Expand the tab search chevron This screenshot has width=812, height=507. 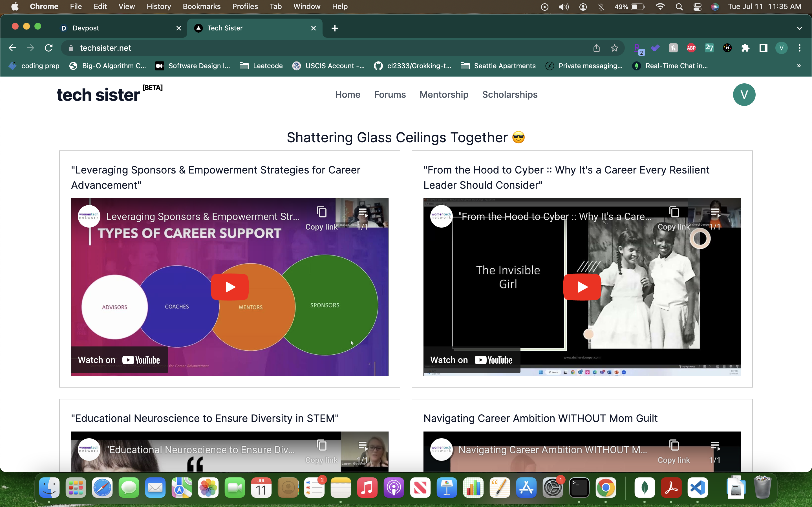(799, 28)
